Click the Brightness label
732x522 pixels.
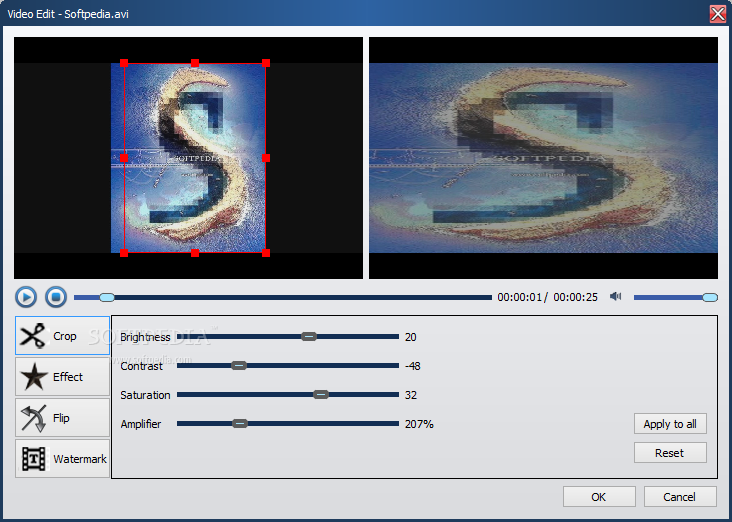[145, 337]
